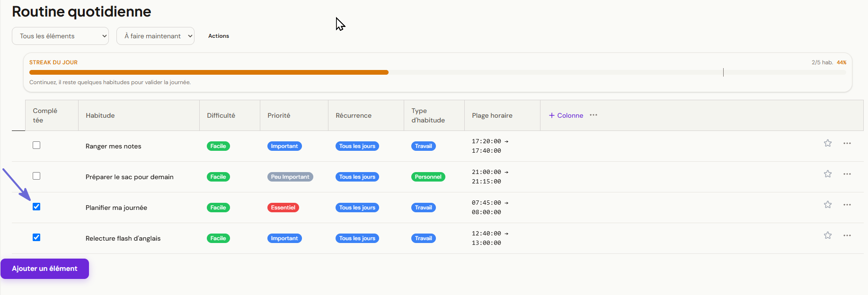
Task: Mark Préparer le sac pour demain completed
Action: (x=36, y=176)
